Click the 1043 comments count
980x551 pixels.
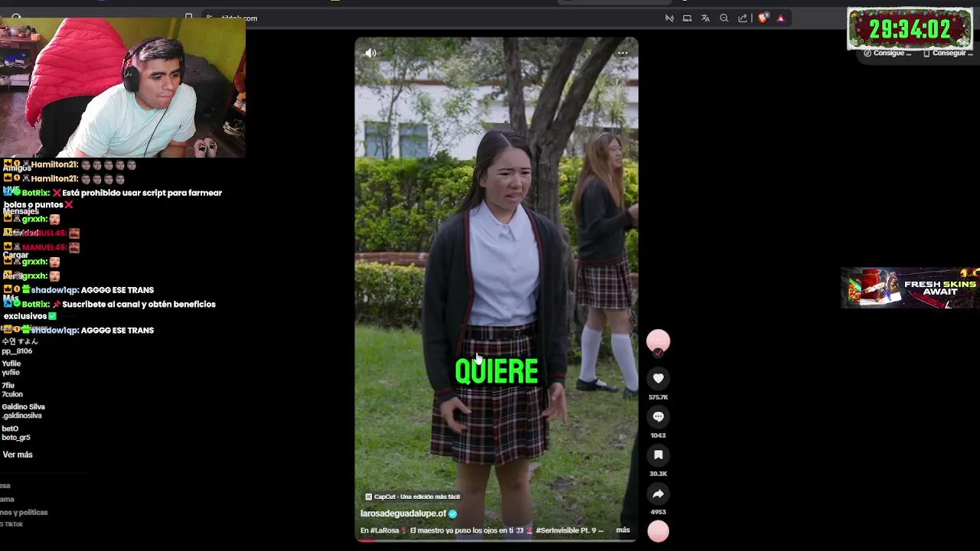[x=658, y=435]
